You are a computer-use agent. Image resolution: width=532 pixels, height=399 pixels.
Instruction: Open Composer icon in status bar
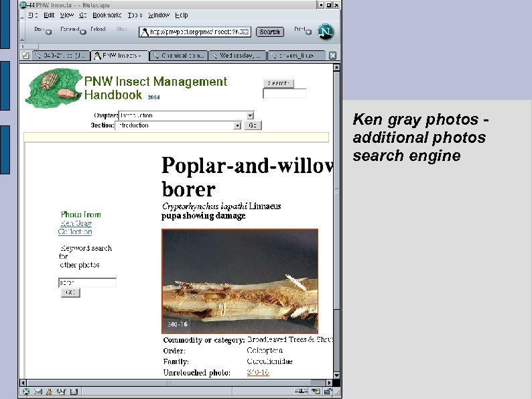[x=62, y=392]
